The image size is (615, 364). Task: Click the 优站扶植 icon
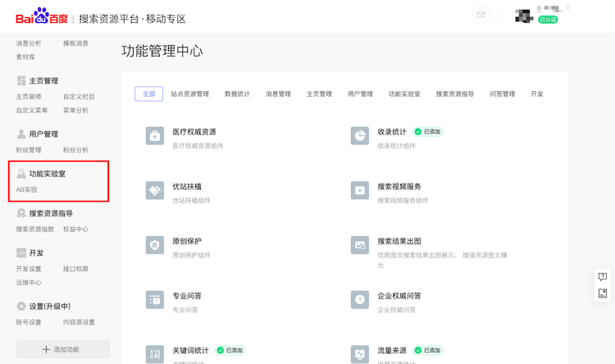click(155, 190)
